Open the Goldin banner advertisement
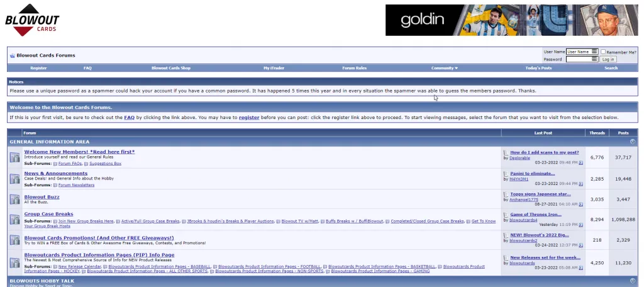The height and width of the screenshot is (287, 644). (511, 20)
